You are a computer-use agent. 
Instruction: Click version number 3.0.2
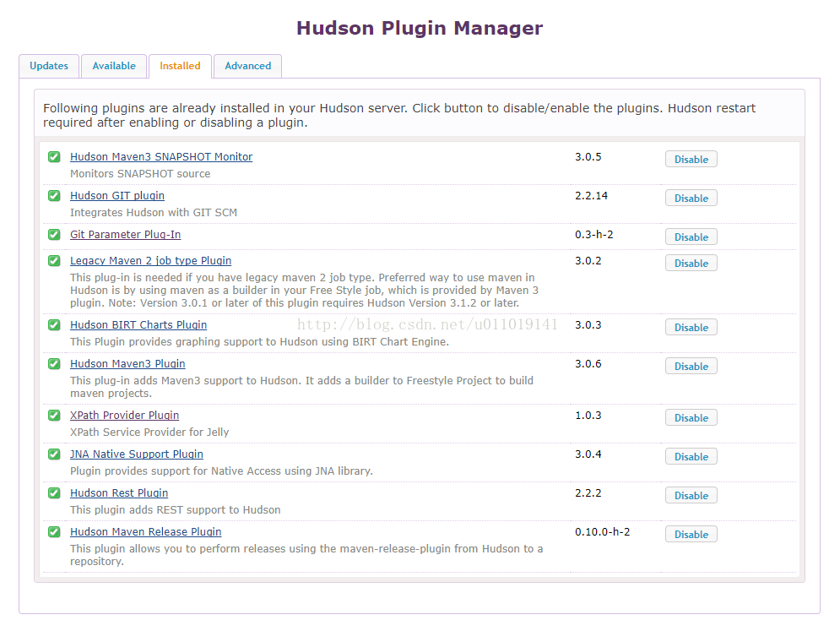pyautogui.click(x=588, y=260)
